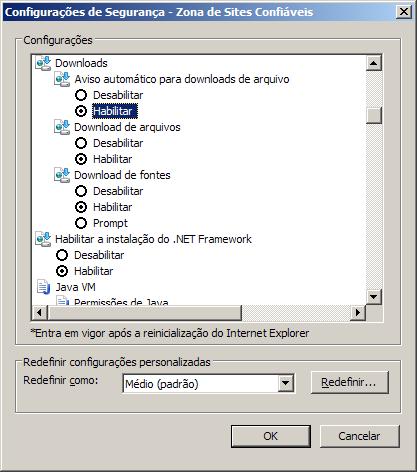
Task: Click the Redefinir... button
Action: click(350, 383)
